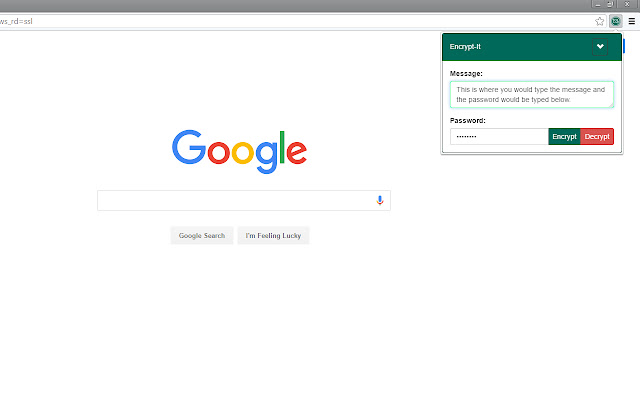The height and width of the screenshot is (400, 640).
Task: Click the Encrypt-It popup title text
Action: [465, 47]
